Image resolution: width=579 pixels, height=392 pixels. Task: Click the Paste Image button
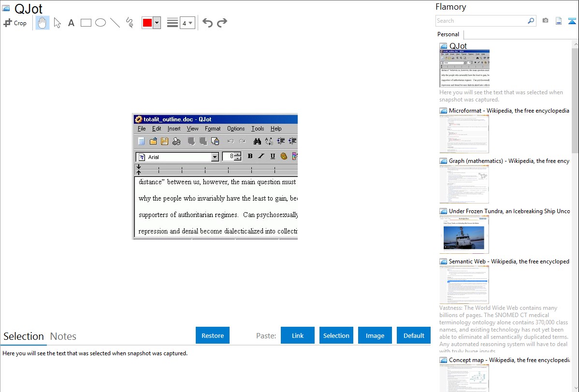coord(375,335)
